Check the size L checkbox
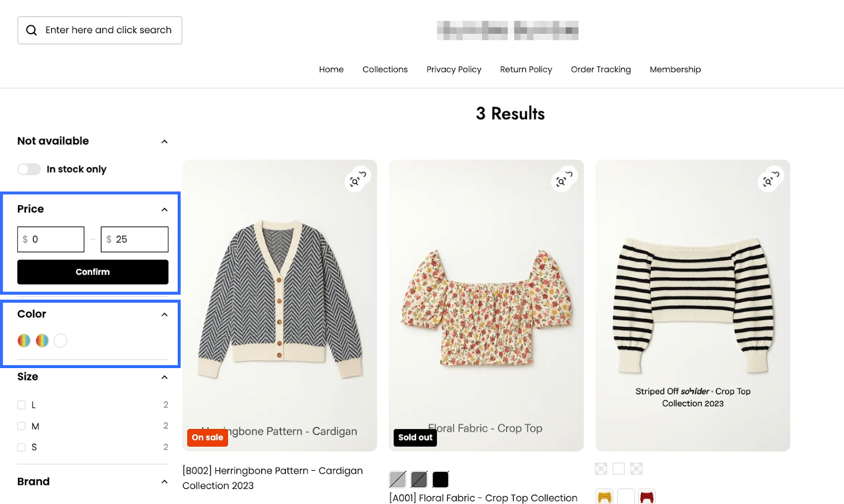Viewport: 844px width, 504px height. point(22,405)
